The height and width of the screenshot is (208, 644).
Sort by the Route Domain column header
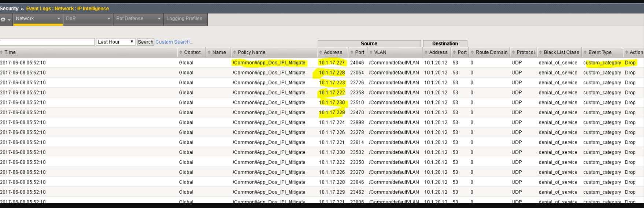click(x=491, y=52)
